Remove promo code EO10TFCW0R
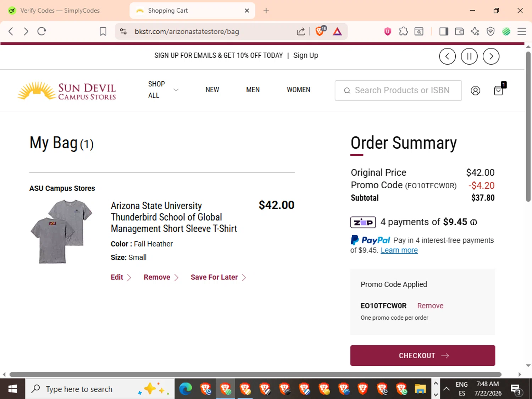The height and width of the screenshot is (399, 532). click(x=430, y=306)
